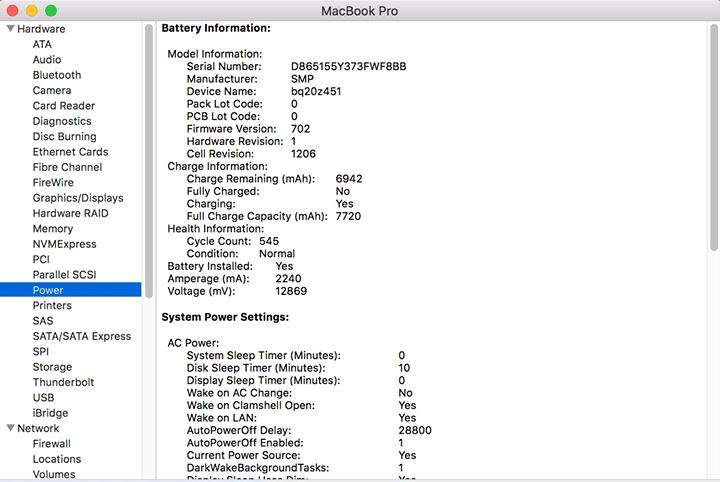Select the Hardware category heading

tap(41, 28)
